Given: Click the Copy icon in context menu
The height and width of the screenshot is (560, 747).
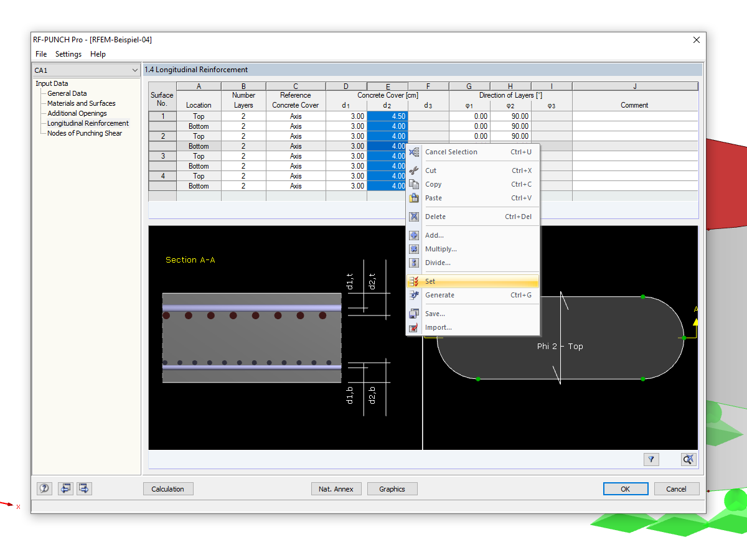Looking at the screenshot, I should pos(414,184).
